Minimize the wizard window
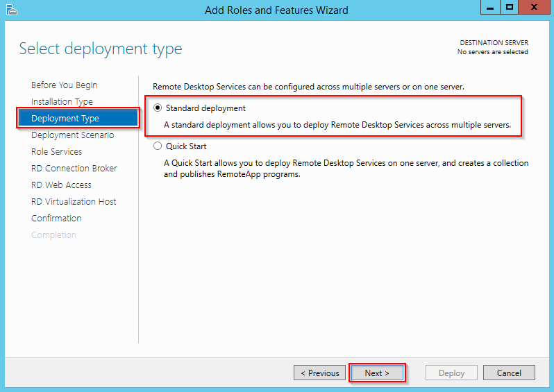This screenshot has height=392, width=554. click(x=490, y=7)
